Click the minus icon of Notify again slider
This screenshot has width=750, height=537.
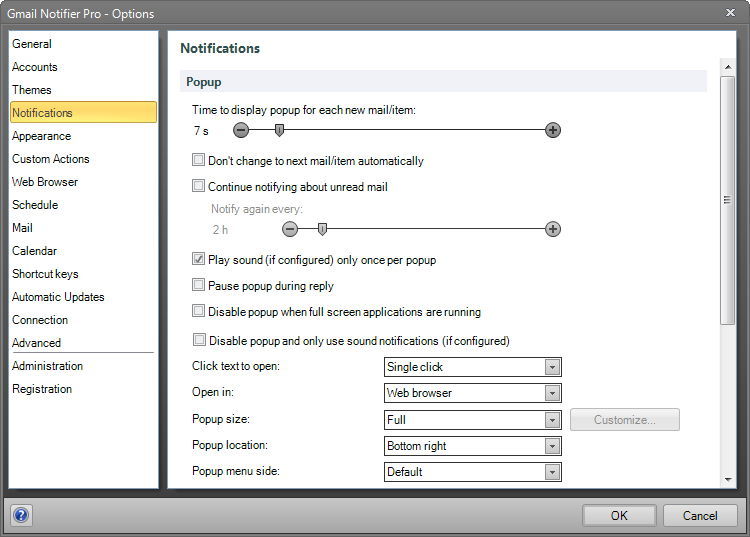(x=289, y=229)
